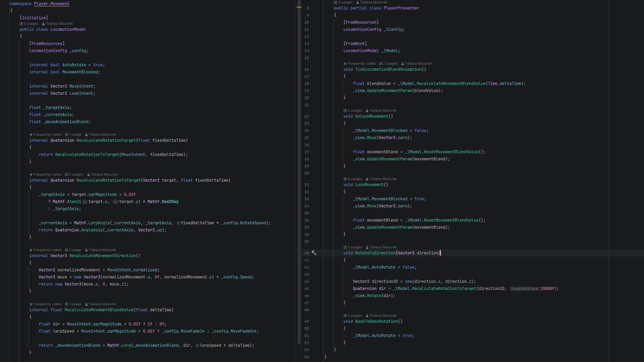Click author hint above RecalculateMovementDirection
Viewport: 644px width, 362px height.
100,250
